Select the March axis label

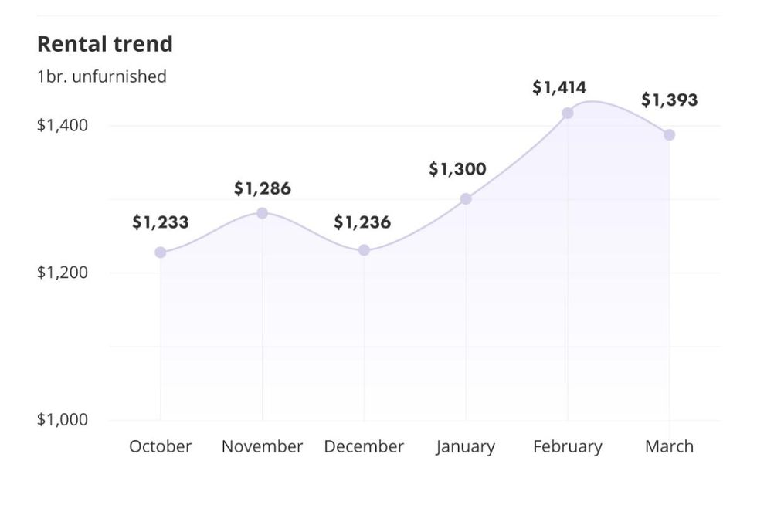click(x=670, y=446)
